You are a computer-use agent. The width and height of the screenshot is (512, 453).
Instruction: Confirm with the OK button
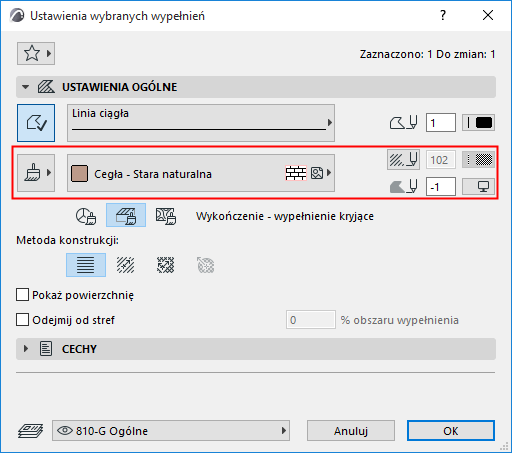(451, 431)
